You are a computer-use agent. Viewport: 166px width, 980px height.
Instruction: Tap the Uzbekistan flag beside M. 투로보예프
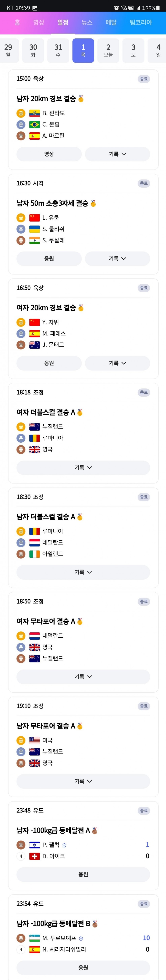(x=35, y=938)
